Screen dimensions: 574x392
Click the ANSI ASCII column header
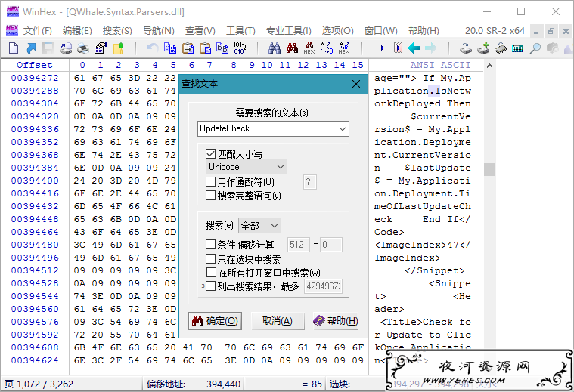tap(440, 65)
